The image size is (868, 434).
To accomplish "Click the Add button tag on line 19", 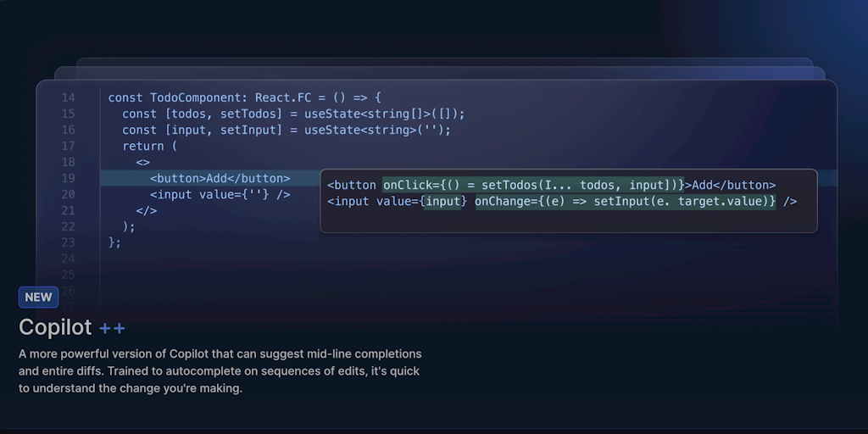I will [220, 178].
